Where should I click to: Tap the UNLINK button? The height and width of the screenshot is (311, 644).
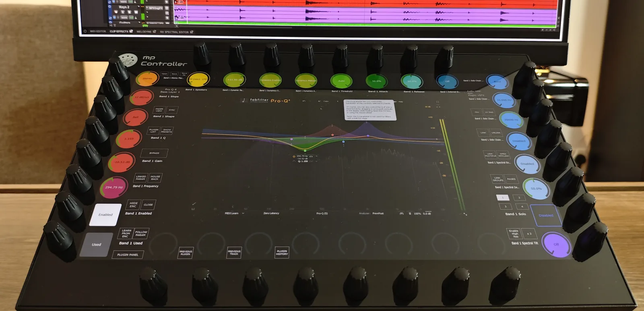pyautogui.click(x=496, y=133)
